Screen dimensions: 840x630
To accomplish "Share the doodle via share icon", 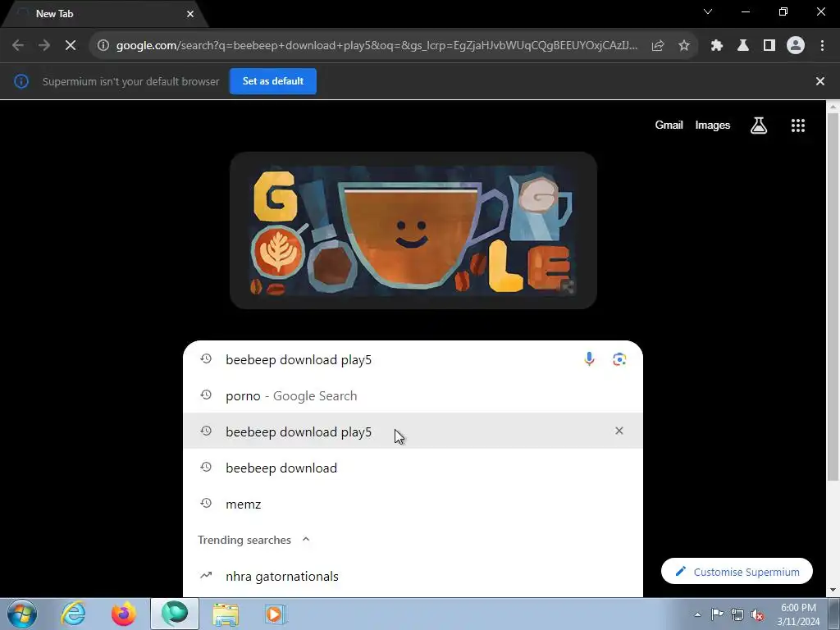I will [x=568, y=287].
